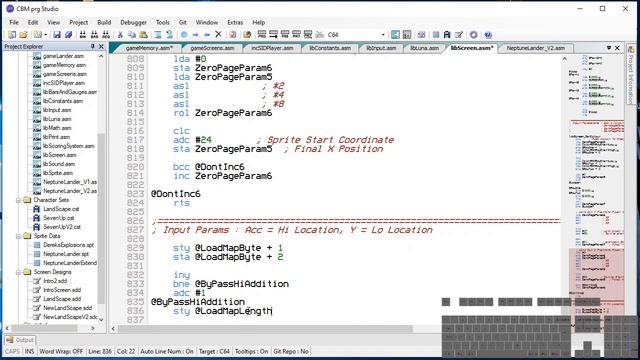Click the Build PRG toolbar icon
Image resolution: width=640 pixels, height=360 pixels.
click(262, 35)
